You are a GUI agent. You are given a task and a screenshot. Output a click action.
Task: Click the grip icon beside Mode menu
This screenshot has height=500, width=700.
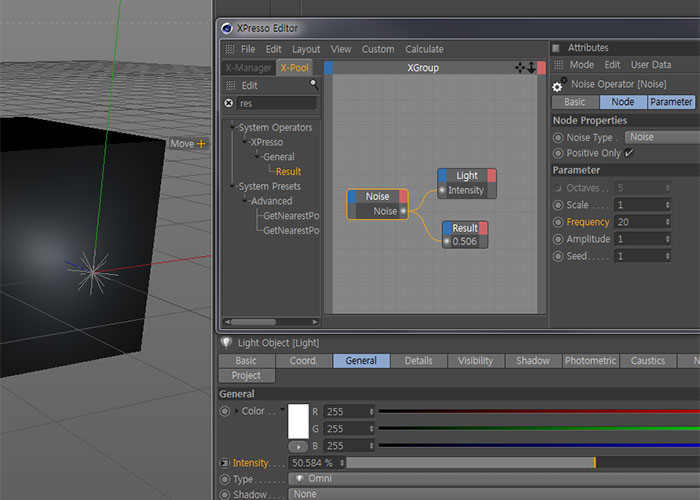coord(558,65)
